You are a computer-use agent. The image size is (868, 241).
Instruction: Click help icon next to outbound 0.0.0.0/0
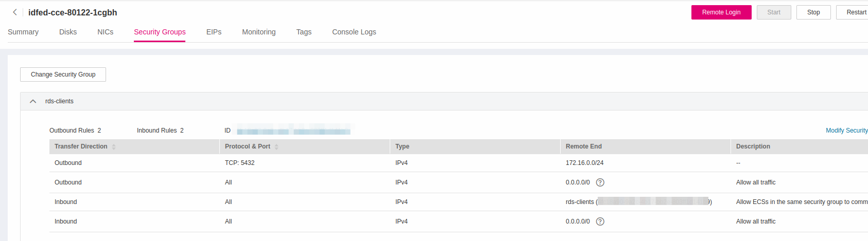600,182
